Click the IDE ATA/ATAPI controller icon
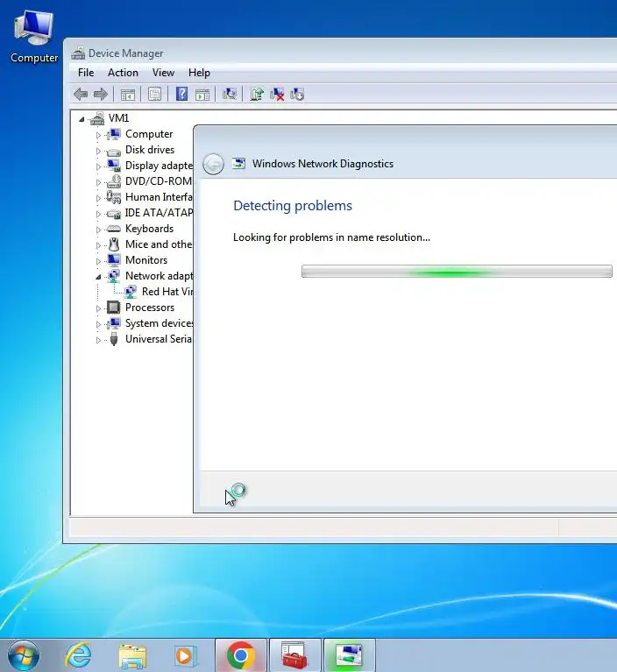The width and height of the screenshot is (617, 672). tap(114, 213)
